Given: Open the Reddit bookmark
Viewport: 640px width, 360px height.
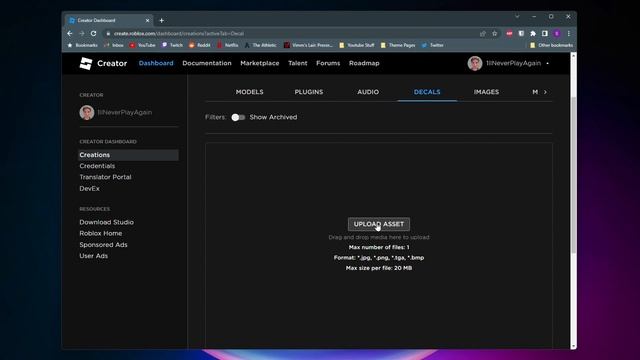Looking at the screenshot, I should [200, 45].
